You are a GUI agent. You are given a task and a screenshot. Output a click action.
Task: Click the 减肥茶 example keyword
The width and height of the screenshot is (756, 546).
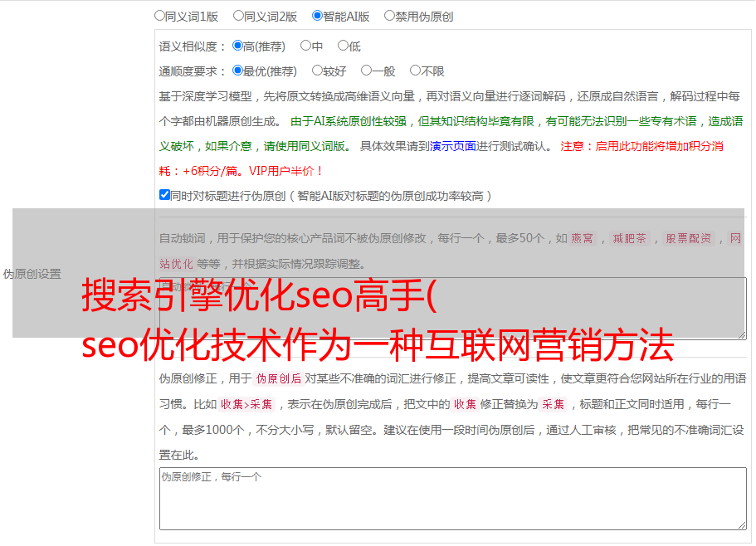pyautogui.click(x=629, y=238)
